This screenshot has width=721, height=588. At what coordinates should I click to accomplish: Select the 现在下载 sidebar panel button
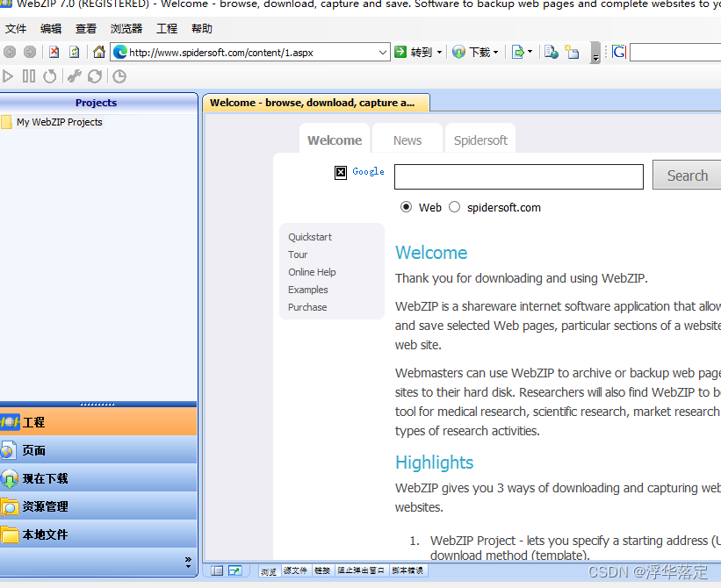click(x=98, y=477)
